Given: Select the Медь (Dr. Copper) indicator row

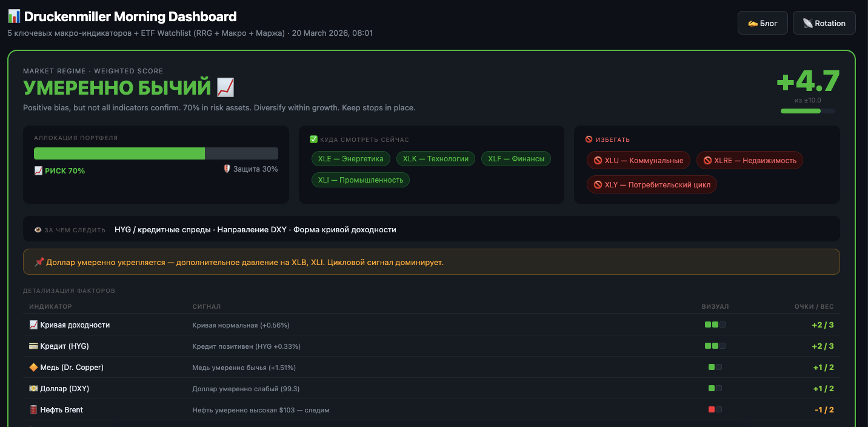Looking at the screenshot, I should 432,368.
